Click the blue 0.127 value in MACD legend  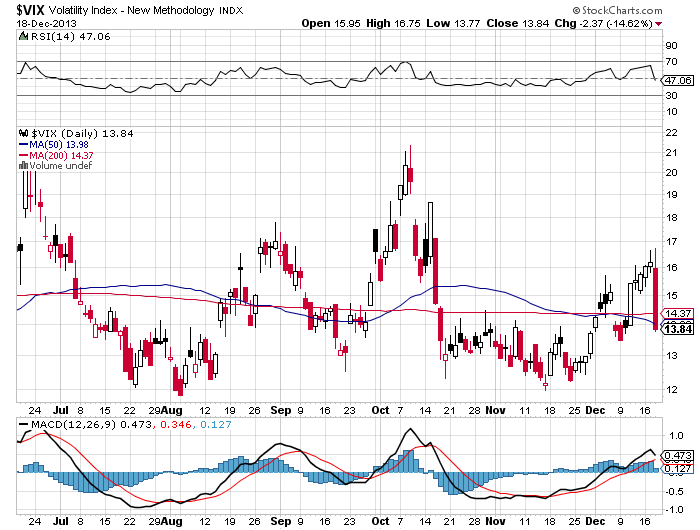(x=216, y=425)
